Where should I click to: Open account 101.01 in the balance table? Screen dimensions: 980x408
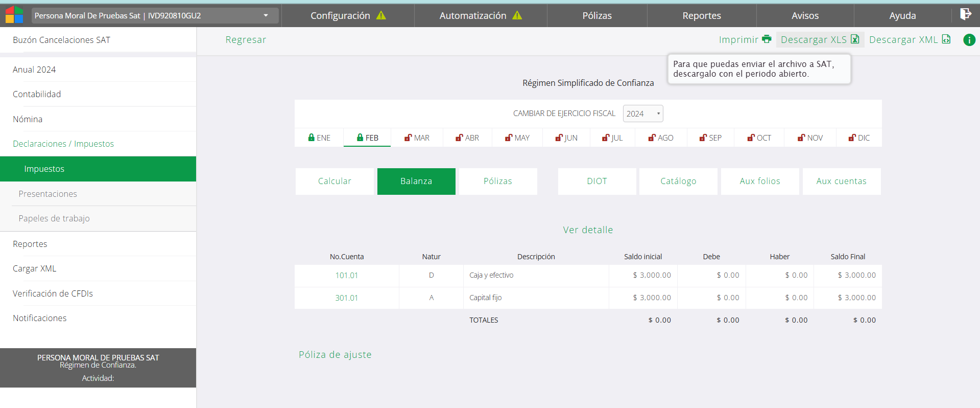[346, 275]
